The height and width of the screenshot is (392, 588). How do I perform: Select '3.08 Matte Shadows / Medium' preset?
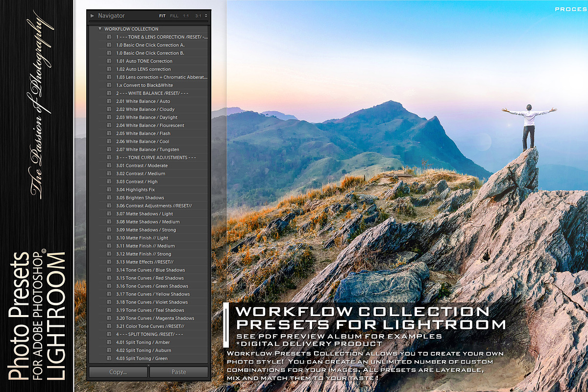tap(149, 221)
